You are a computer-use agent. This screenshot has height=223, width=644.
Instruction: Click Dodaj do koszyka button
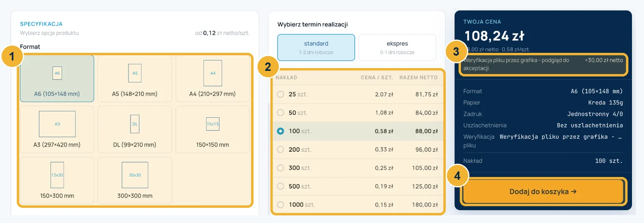pyautogui.click(x=543, y=191)
